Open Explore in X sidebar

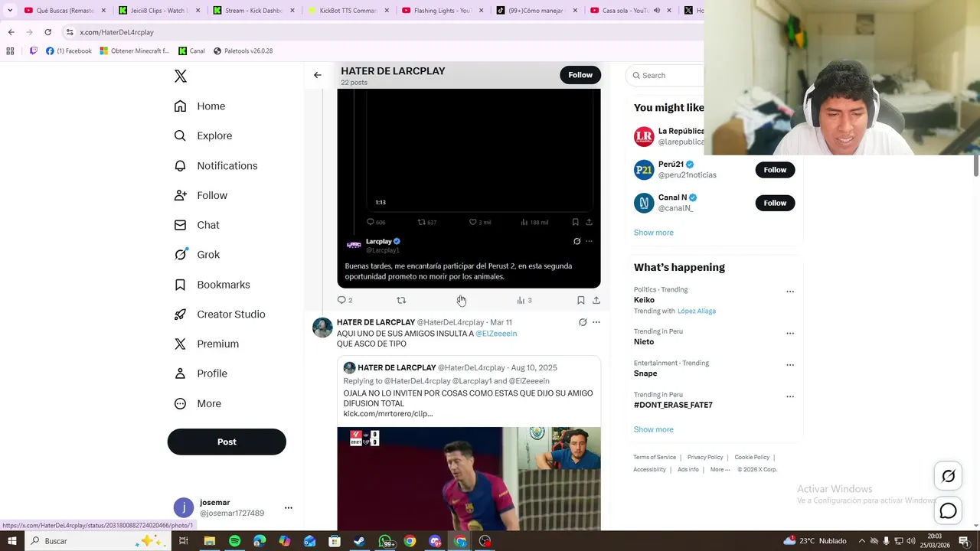[x=203, y=136]
